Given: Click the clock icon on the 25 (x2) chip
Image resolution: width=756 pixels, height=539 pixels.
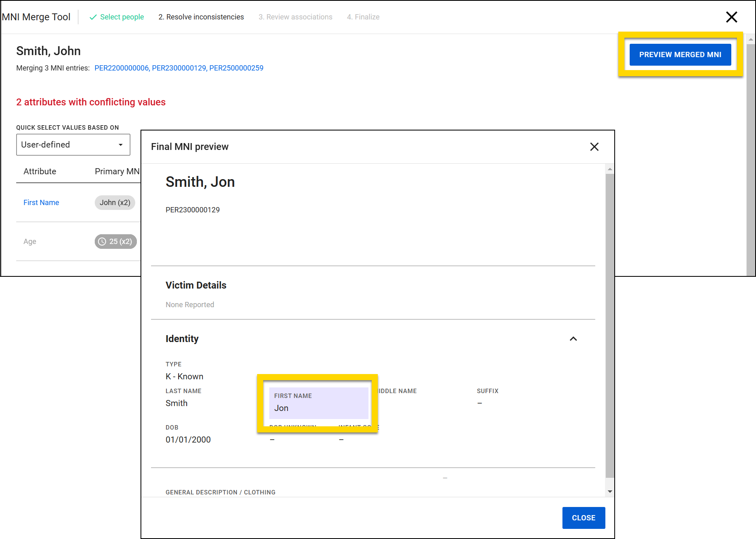Looking at the screenshot, I should pos(102,242).
